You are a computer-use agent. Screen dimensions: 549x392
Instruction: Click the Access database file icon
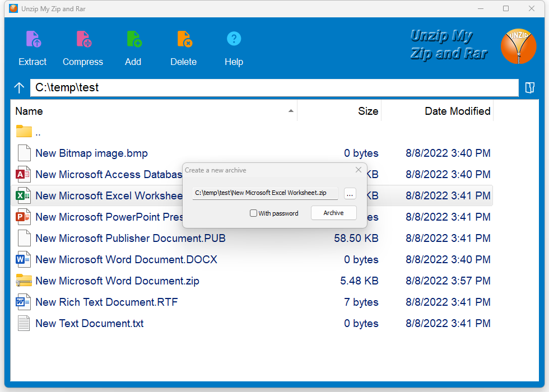click(x=23, y=174)
